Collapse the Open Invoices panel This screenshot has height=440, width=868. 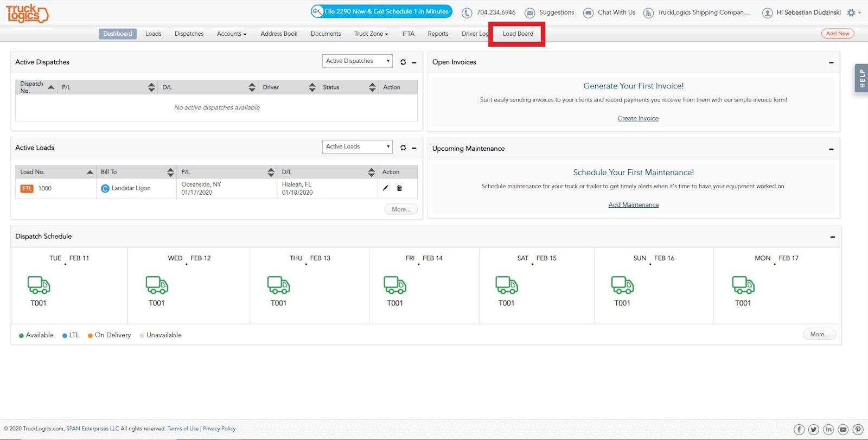coord(831,62)
